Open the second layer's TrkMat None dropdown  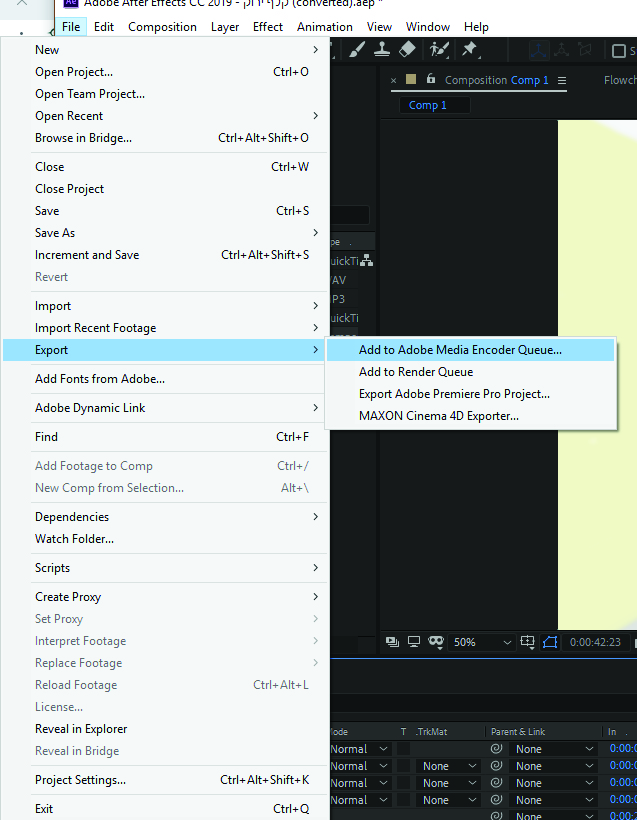tap(449, 766)
